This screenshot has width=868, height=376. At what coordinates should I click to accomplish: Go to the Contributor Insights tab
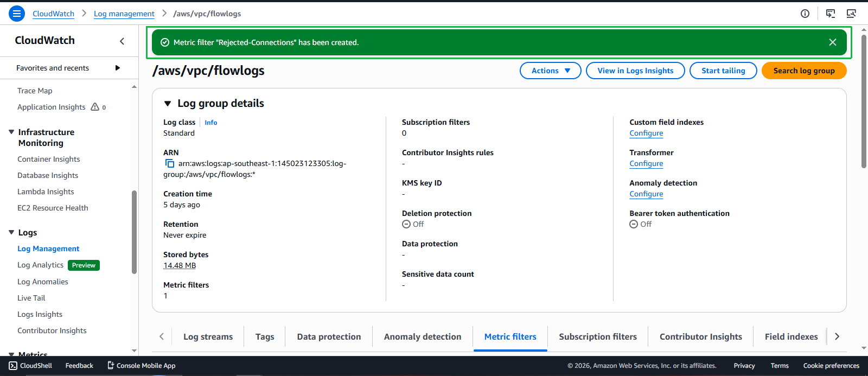tap(701, 336)
